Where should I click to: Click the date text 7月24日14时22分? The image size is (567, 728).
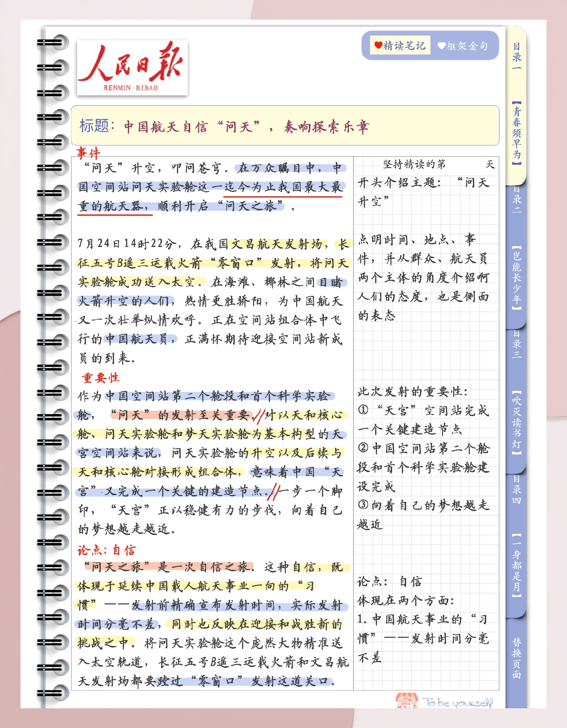[x=127, y=244]
